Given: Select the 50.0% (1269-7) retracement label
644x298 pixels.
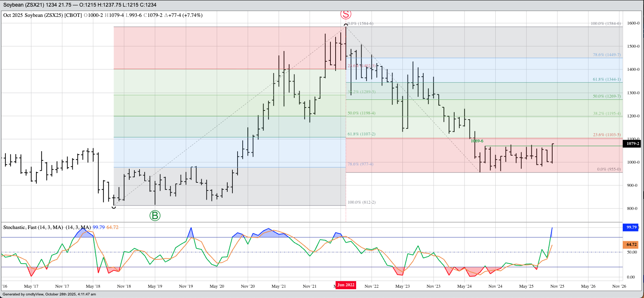Looking at the screenshot, I should [x=607, y=96].
